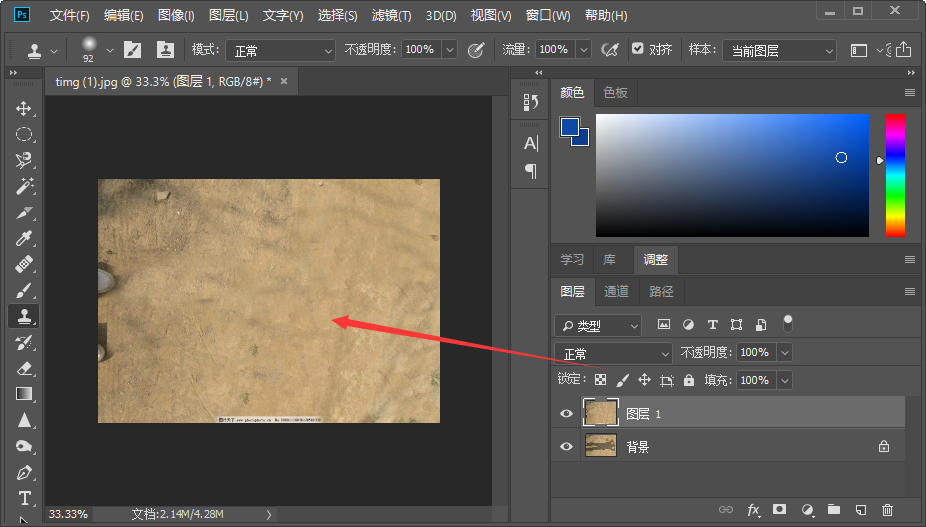
Task: Uncheck the 对齐 aligned checkbox
Action: click(637, 49)
